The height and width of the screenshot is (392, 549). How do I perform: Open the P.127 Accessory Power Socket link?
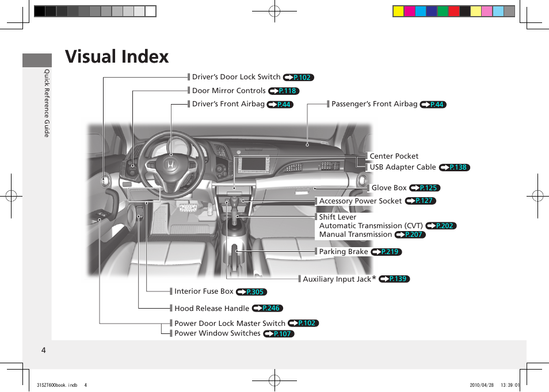click(x=421, y=201)
